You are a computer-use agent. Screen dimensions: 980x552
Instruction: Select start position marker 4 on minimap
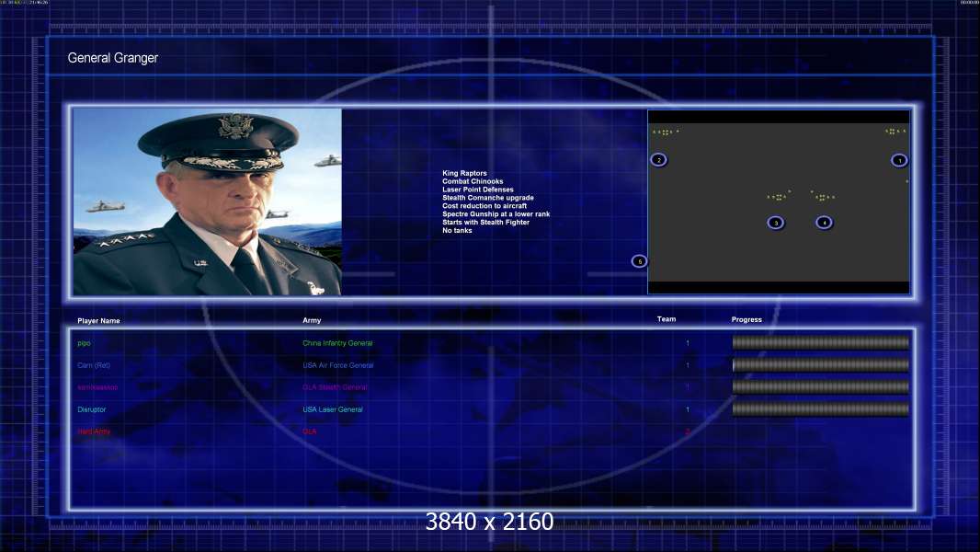tap(824, 222)
